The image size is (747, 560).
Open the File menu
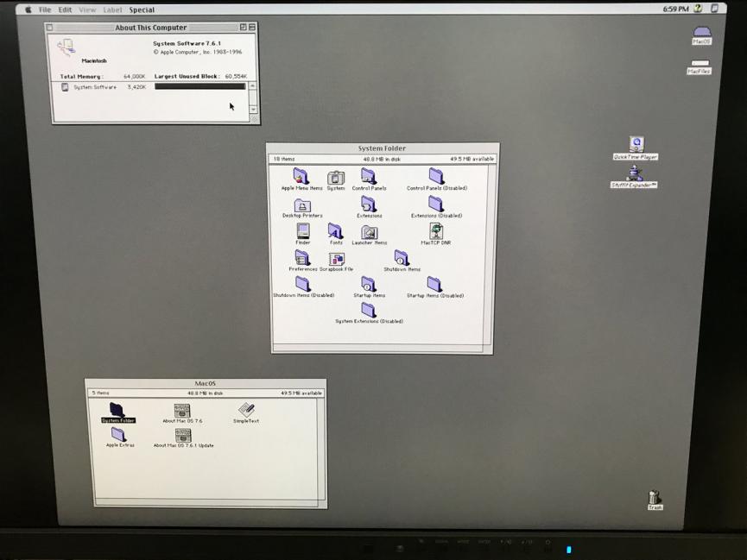45,10
